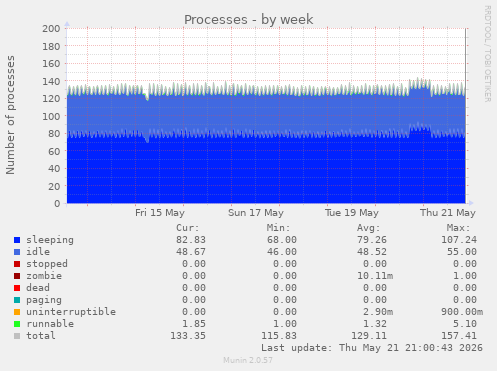This screenshot has width=497, height=371.
Task: Click total average value 129.11
Action: [x=369, y=336]
